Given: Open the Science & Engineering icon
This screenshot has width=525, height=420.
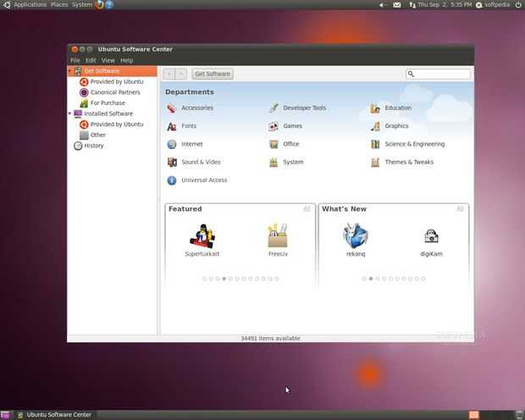Looking at the screenshot, I should [375, 144].
